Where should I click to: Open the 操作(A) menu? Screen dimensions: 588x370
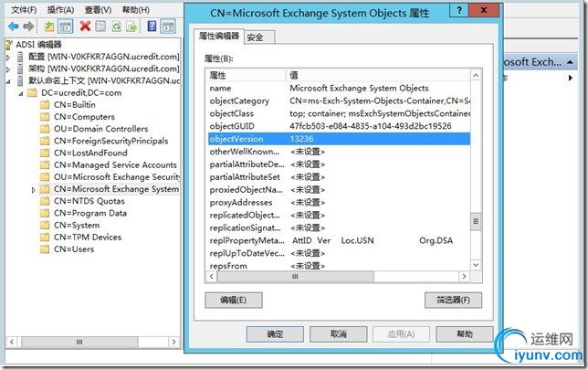pos(60,10)
